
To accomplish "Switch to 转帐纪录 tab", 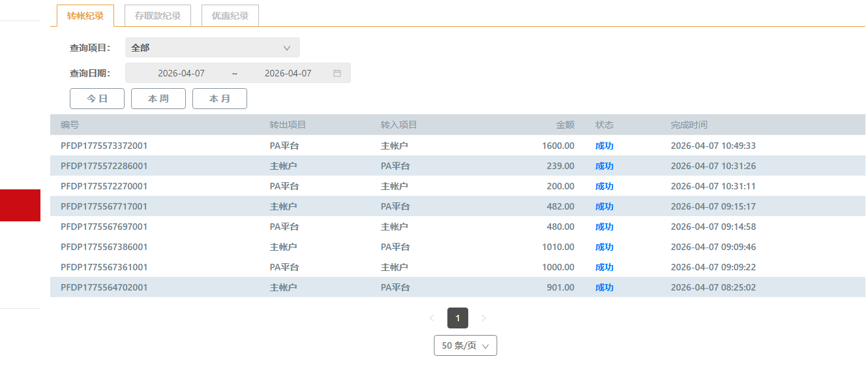I will 85,16.
